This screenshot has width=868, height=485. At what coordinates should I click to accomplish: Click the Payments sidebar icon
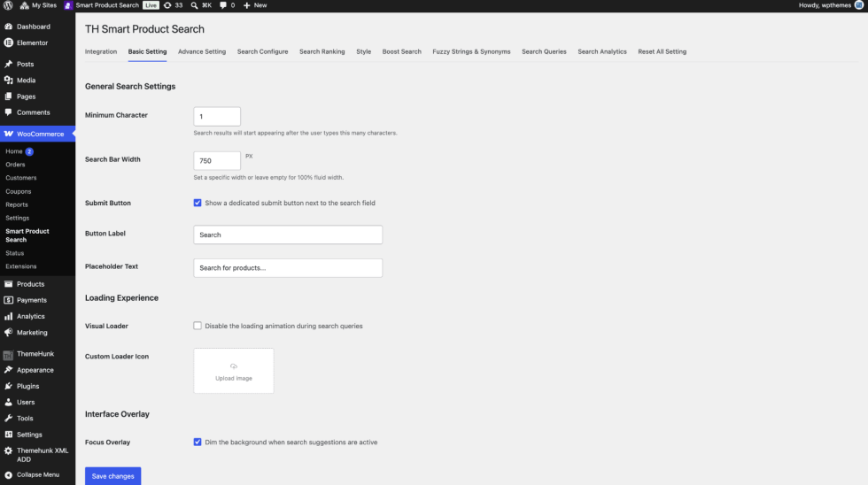8,300
